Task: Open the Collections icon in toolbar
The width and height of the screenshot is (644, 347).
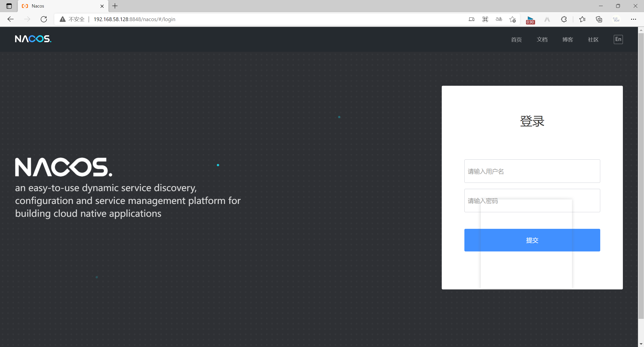Action: 599,19
